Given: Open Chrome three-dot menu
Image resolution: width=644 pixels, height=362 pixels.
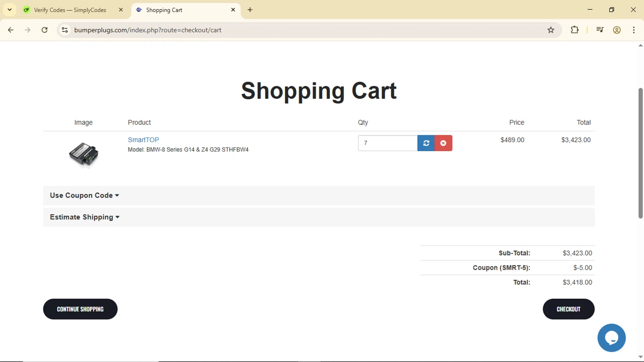Looking at the screenshot, I should click(x=634, y=30).
